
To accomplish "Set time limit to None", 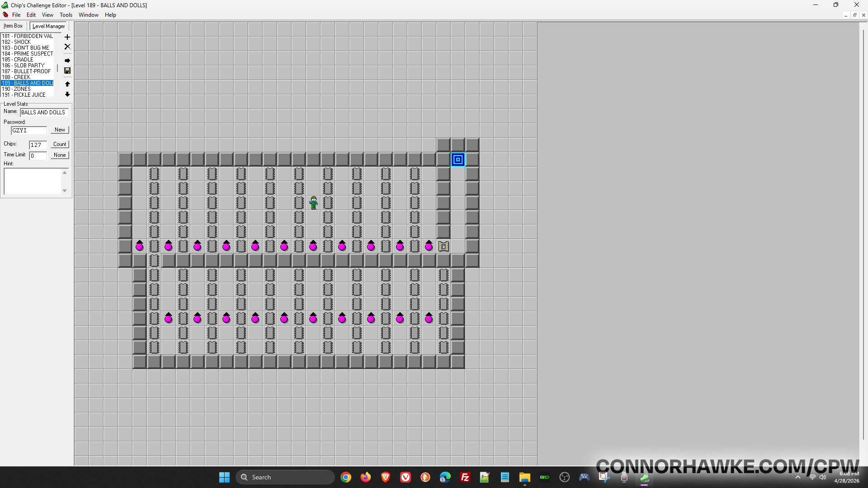I will coord(60,155).
